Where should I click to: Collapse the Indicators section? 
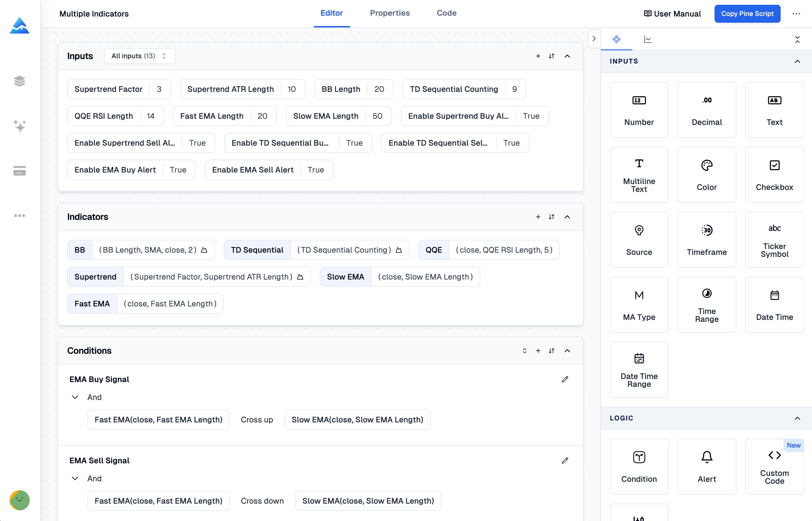point(567,217)
